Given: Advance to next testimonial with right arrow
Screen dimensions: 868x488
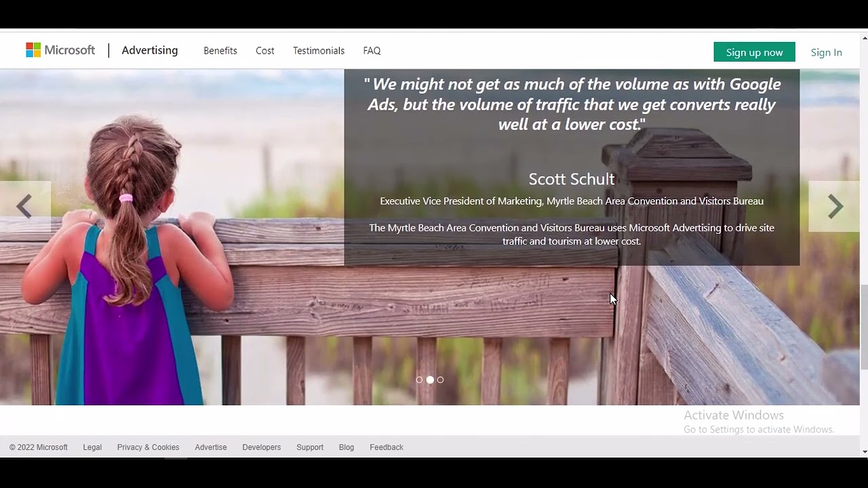Looking at the screenshot, I should (835, 207).
